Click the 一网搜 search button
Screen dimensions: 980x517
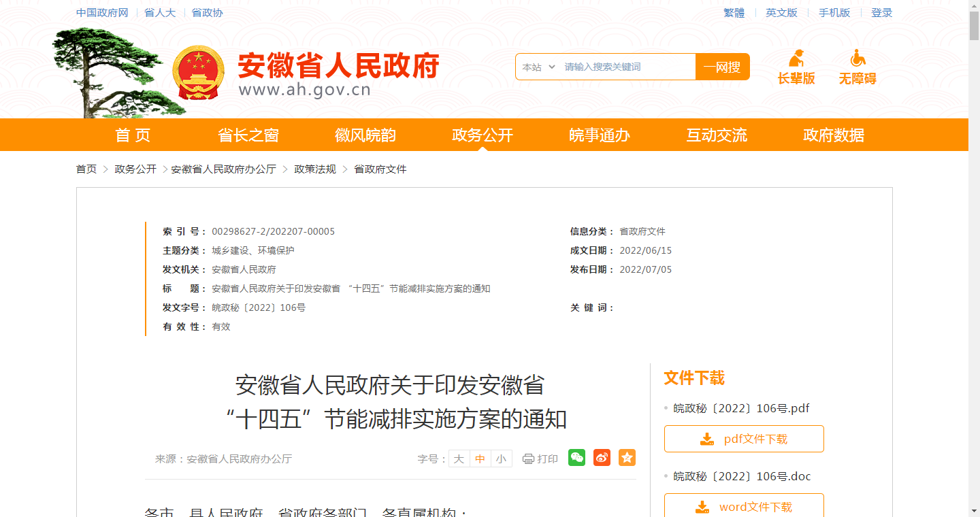722,67
